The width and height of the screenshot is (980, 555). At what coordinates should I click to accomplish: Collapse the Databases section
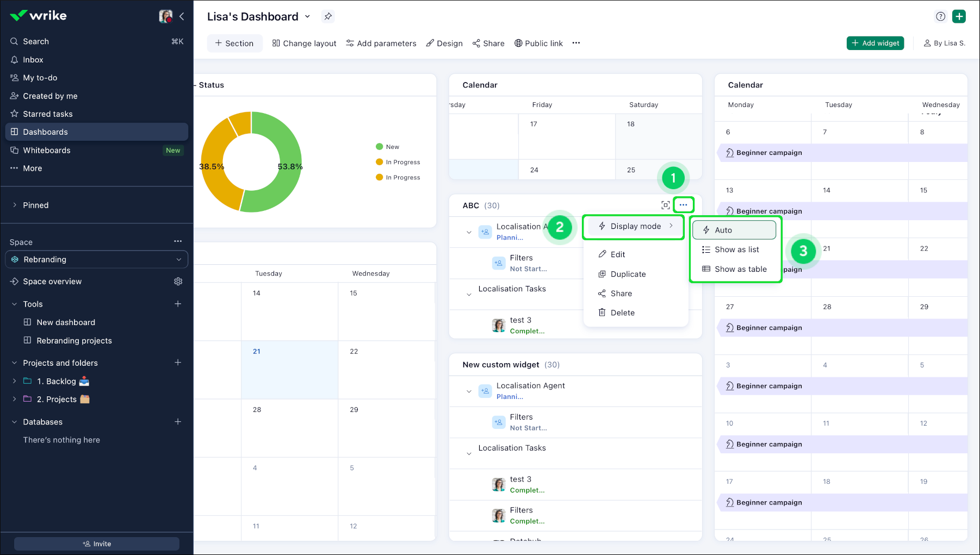pyautogui.click(x=15, y=422)
